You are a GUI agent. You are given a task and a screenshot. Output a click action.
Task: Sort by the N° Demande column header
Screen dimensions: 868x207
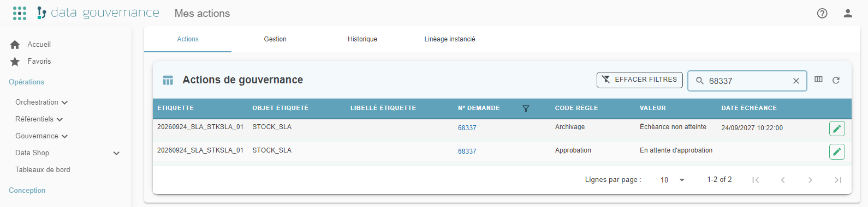point(479,108)
